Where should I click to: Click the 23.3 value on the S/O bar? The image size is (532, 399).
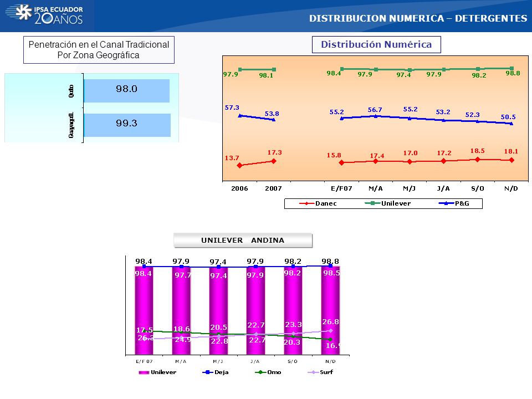coord(293,324)
